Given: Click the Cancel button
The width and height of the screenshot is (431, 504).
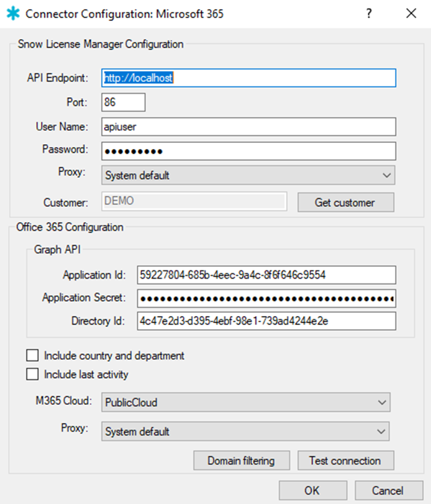Looking at the screenshot, I should pos(389,491).
